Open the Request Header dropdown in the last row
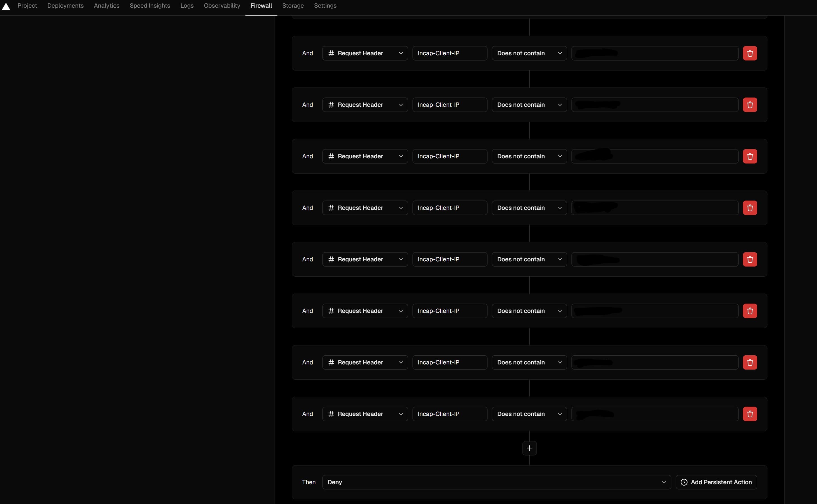Image resolution: width=817 pixels, height=504 pixels. pos(365,414)
